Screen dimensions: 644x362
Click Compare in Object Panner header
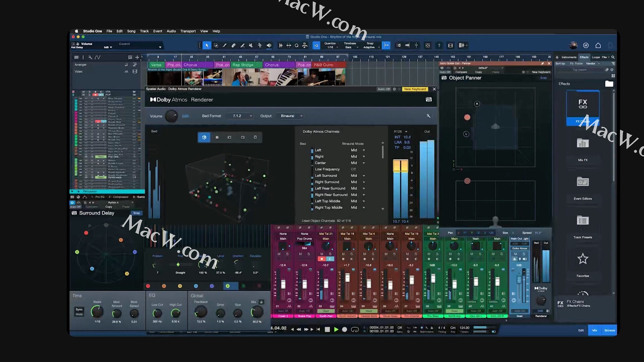coord(461,72)
